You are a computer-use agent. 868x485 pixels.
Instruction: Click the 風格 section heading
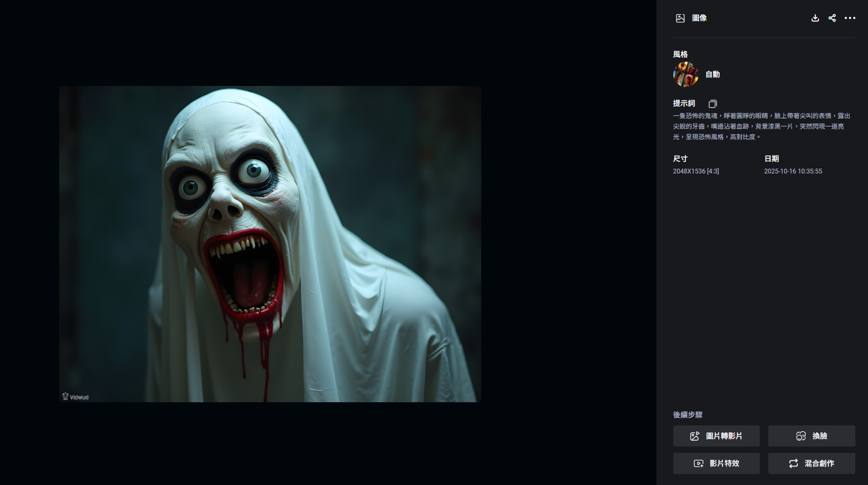point(680,54)
